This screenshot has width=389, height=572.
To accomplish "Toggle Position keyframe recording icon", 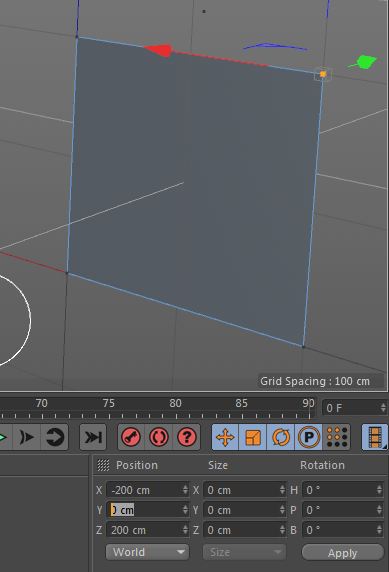I will coord(225,437).
